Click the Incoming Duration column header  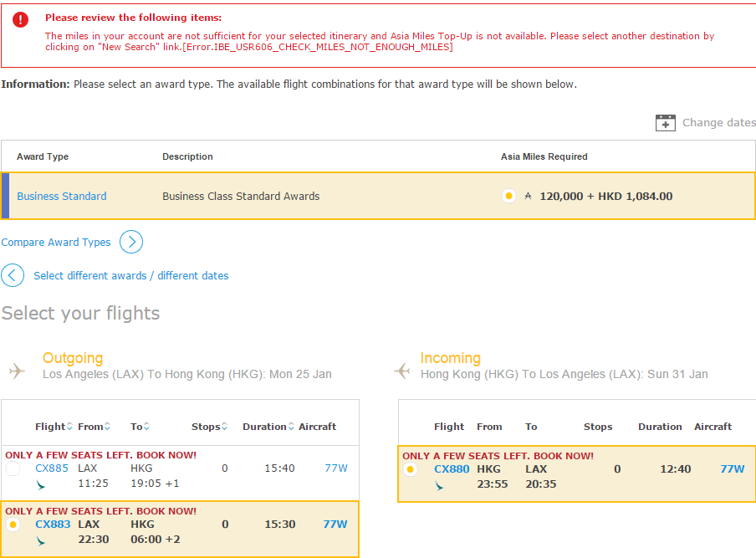tap(660, 427)
